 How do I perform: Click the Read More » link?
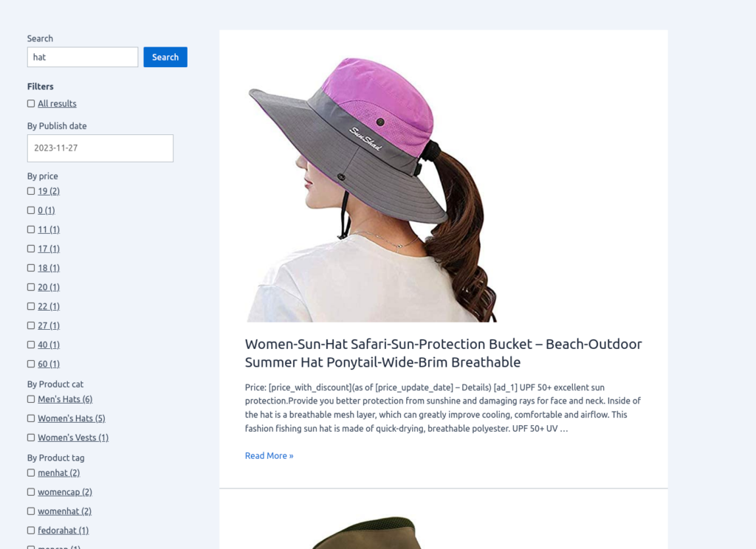click(269, 455)
